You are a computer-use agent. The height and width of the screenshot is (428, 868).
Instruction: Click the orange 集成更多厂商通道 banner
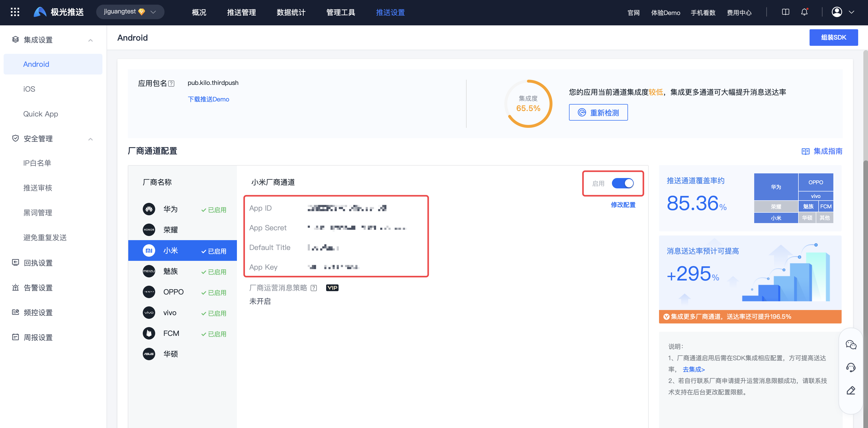pos(750,316)
